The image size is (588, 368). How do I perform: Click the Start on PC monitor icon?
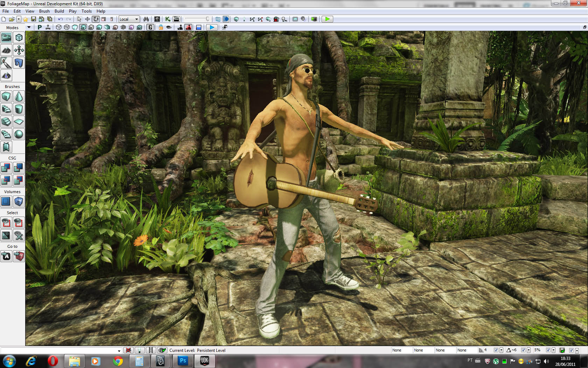pos(314,19)
